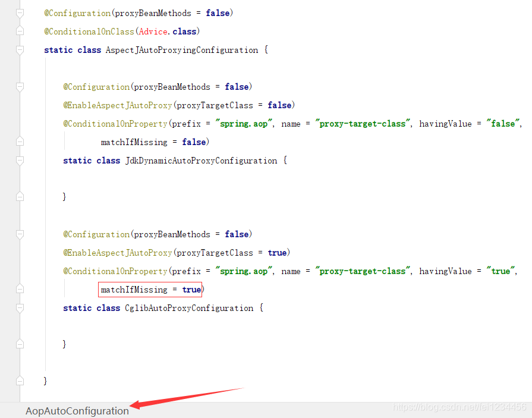
Task: Click the highlighted matchIfMissing = true expression
Action: 150,290
